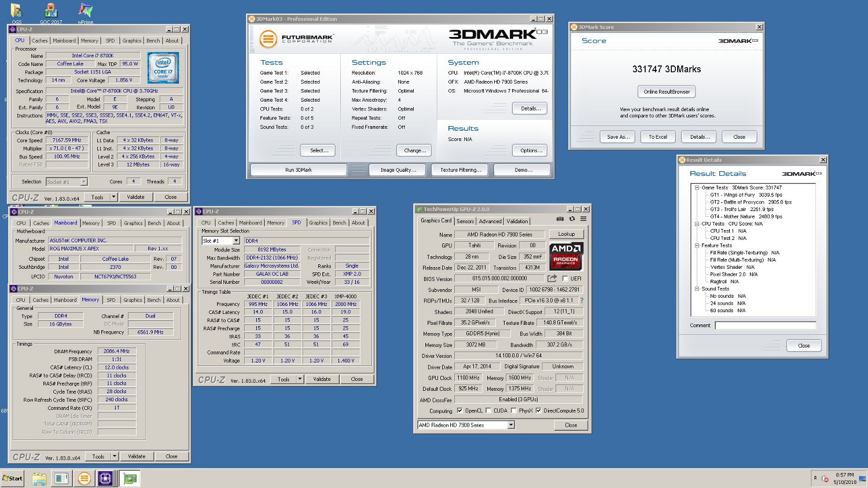Click the 3DMark Score window title icon
868x488 pixels.
[574, 27]
